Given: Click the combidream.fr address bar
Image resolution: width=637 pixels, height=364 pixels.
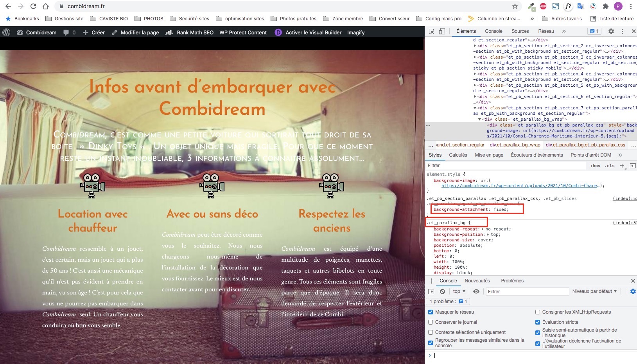Looking at the screenshot, I should tap(285, 6).
